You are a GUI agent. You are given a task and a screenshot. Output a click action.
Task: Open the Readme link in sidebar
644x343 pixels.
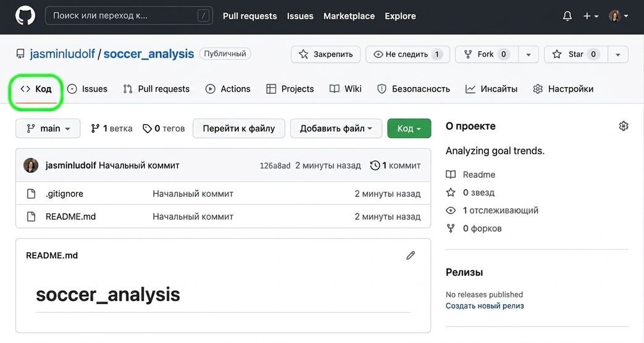pyautogui.click(x=470, y=175)
